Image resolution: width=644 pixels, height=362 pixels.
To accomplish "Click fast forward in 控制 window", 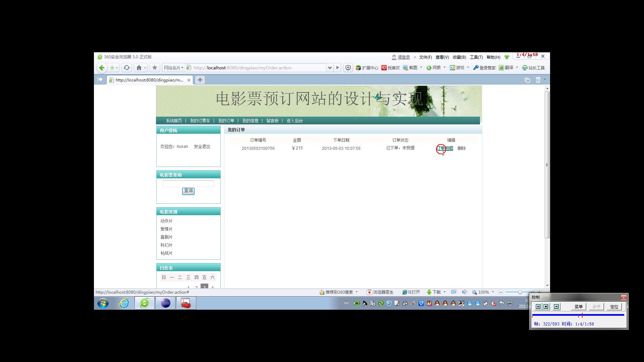I will pyautogui.click(x=556, y=307).
